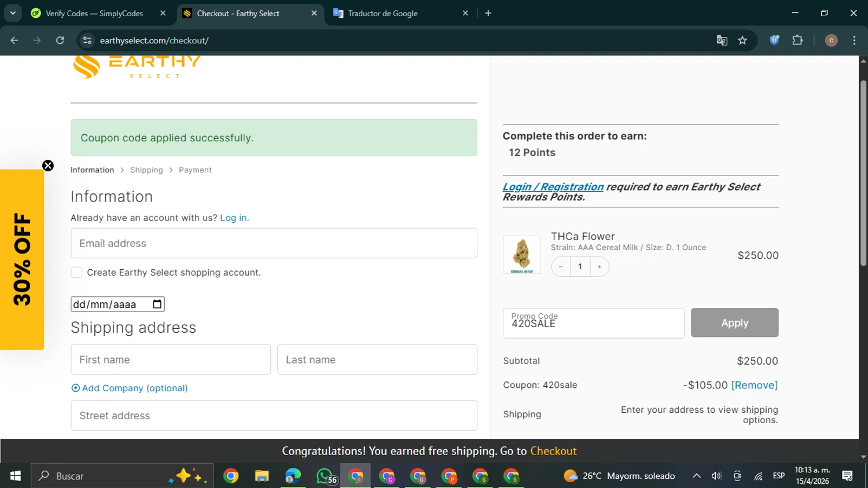Open the weather widget showing 26°C
The width and height of the screenshot is (868, 488).
pyautogui.click(x=619, y=476)
